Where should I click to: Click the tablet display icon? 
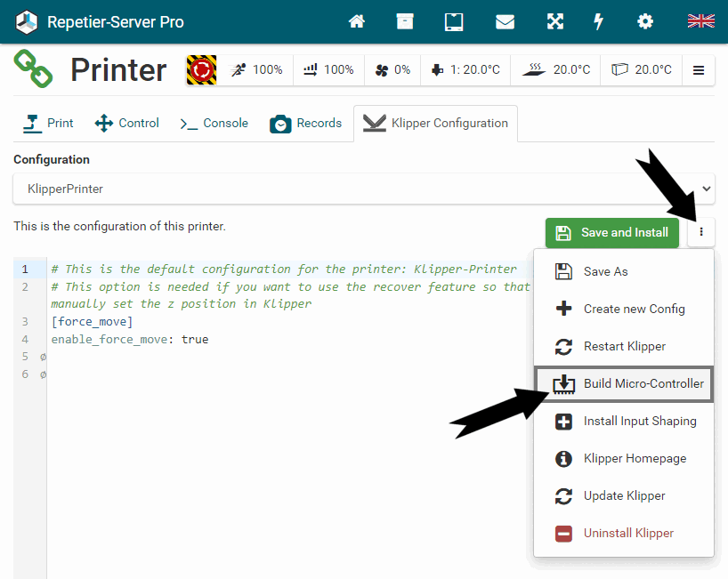[x=454, y=21]
